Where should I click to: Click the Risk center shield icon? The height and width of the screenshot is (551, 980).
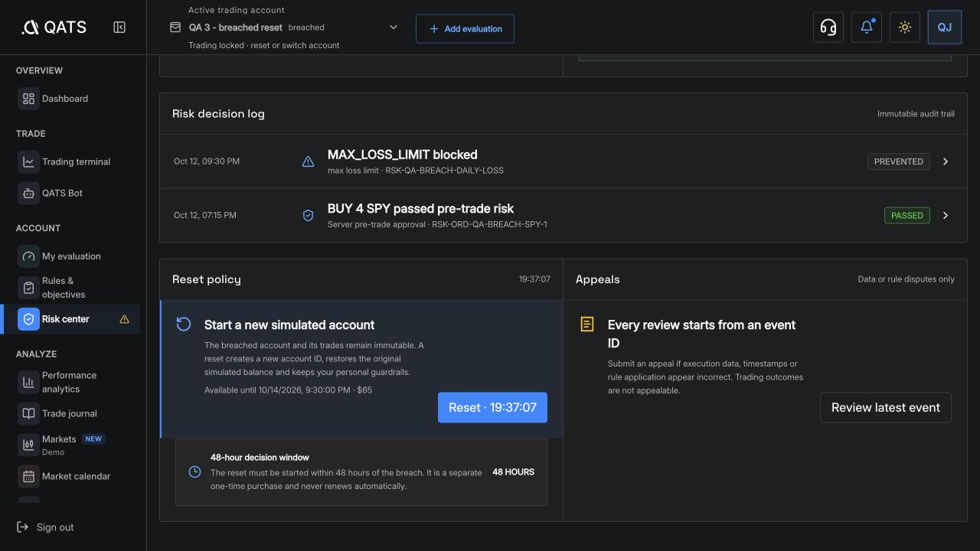point(29,319)
